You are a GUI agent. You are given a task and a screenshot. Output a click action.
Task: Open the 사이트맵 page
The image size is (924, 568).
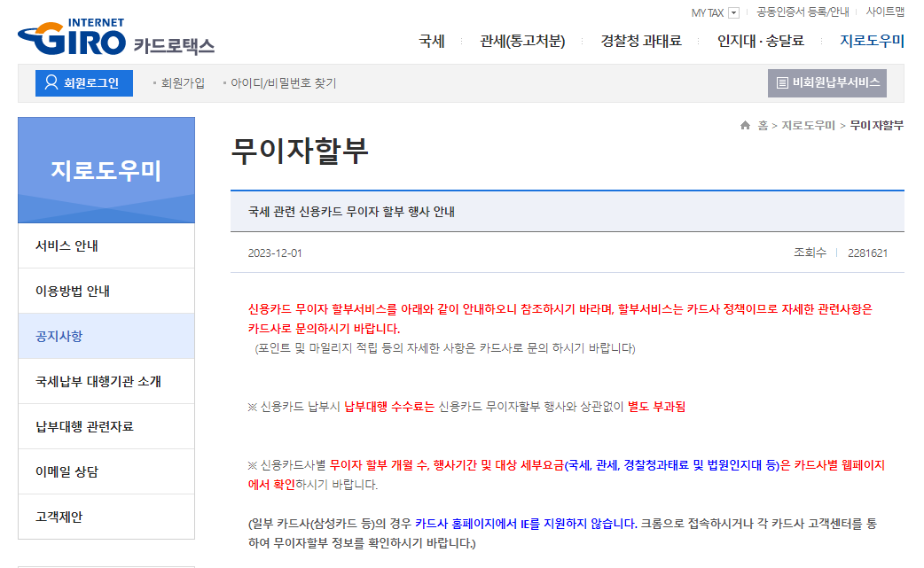point(887,12)
